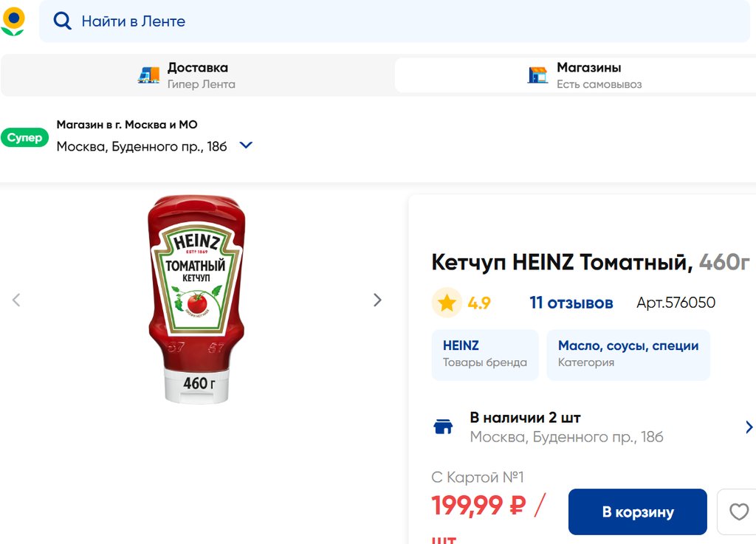Expand availability details with right chevron

749,427
